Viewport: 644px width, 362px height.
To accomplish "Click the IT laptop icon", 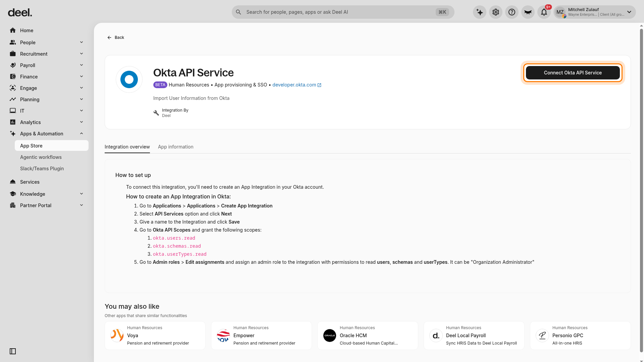I will tap(13, 111).
